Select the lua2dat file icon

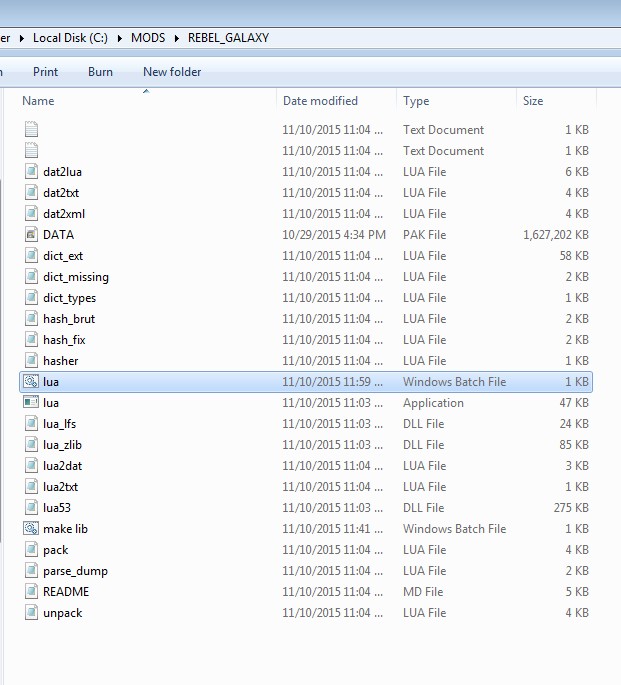click(x=31, y=465)
